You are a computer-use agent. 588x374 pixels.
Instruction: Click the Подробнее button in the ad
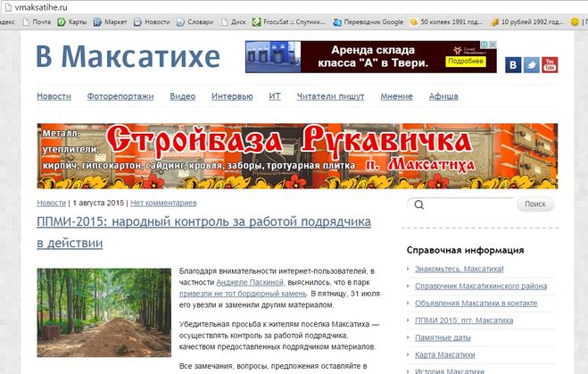coord(465,62)
